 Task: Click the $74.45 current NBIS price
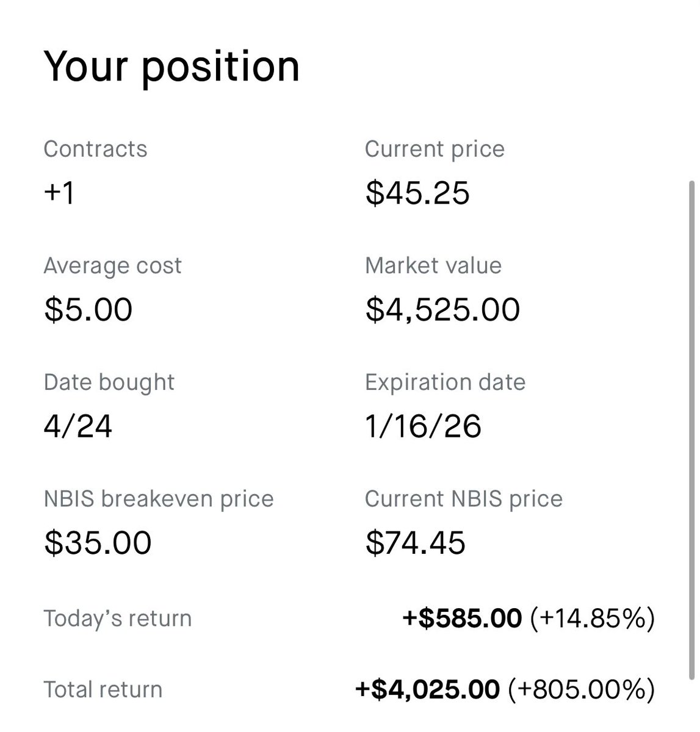click(x=416, y=543)
